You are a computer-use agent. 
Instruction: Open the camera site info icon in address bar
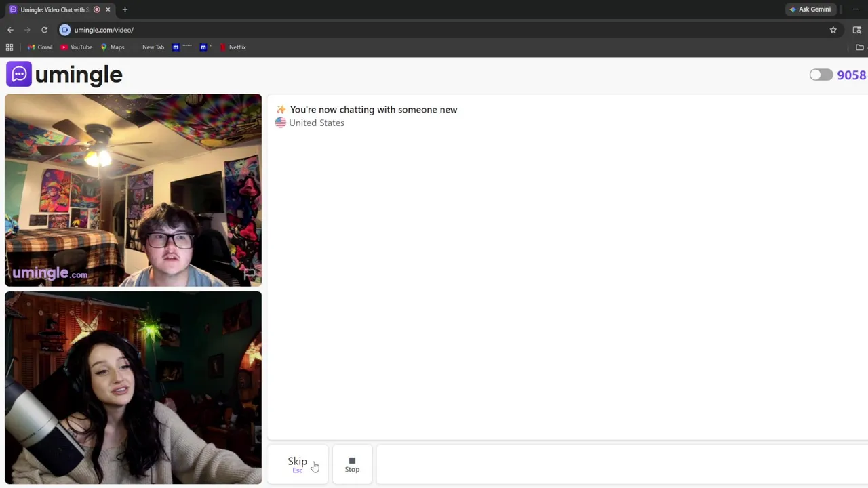[65, 30]
